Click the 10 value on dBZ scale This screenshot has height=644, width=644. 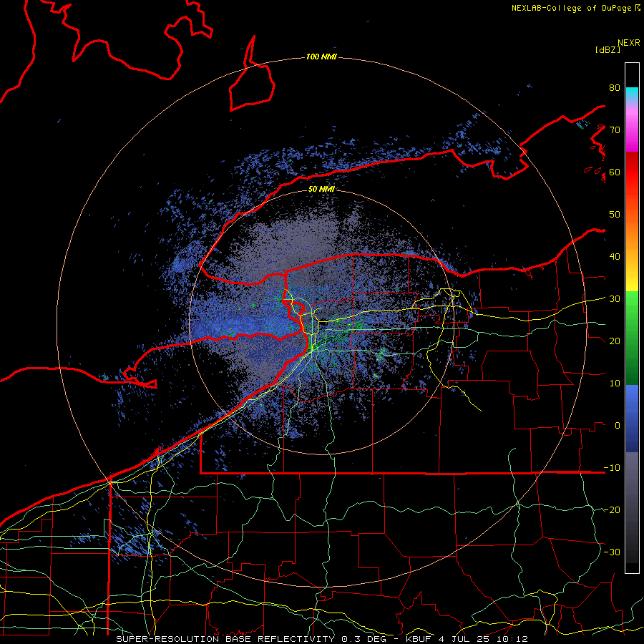click(615, 384)
